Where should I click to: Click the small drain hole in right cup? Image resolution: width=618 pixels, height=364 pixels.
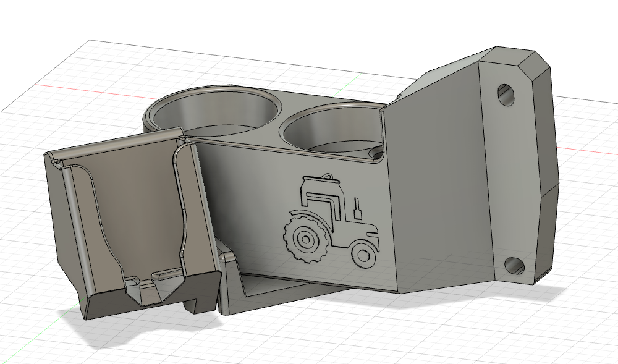pos(375,152)
